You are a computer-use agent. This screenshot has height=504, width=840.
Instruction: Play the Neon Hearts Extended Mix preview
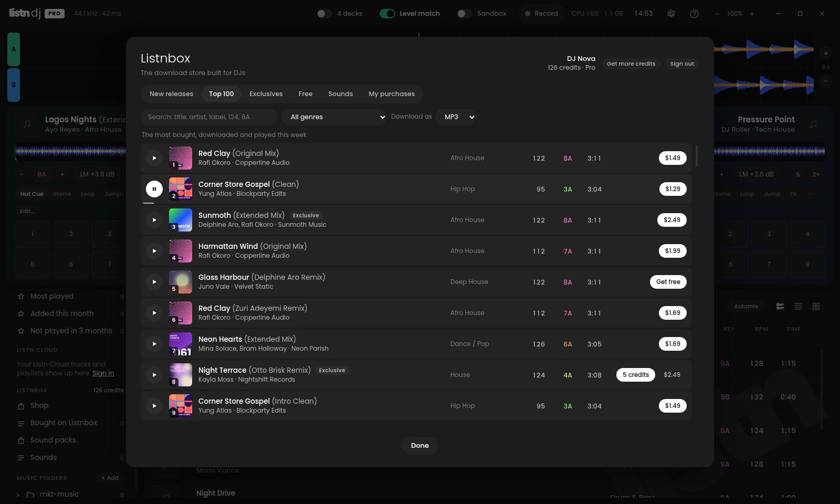[154, 344]
